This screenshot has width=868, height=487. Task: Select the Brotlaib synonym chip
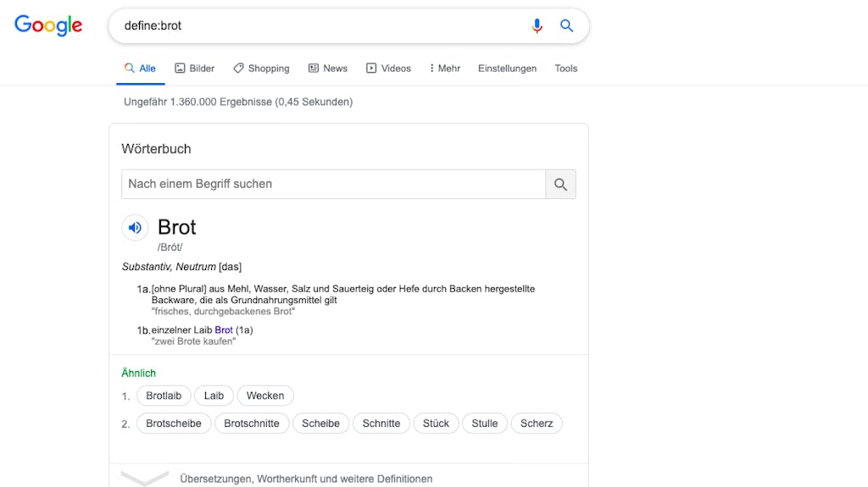pos(164,396)
